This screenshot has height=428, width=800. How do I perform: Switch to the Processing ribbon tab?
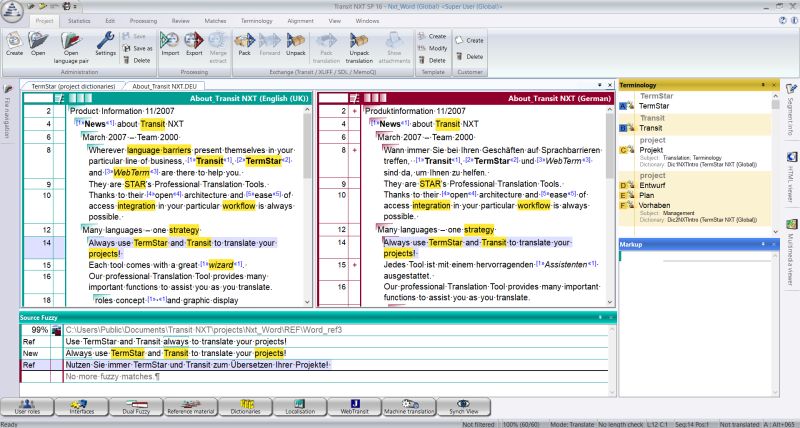point(143,21)
